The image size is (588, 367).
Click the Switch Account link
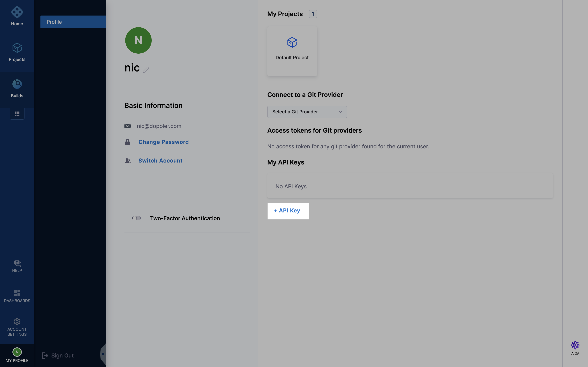pyautogui.click(x=160, y=161)
